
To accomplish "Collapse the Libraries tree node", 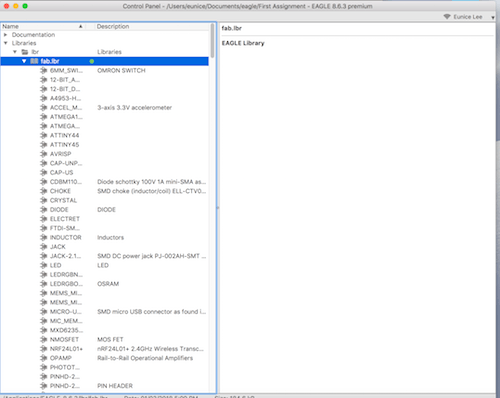I will [5, 43].
